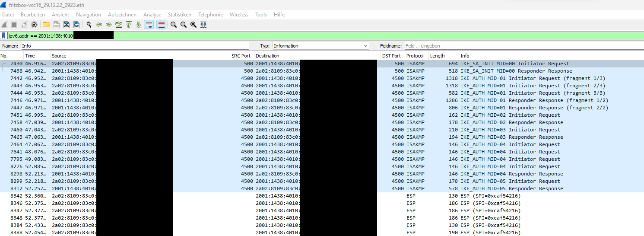The width and height of the screenshot is (644, 236).
Task: Select packet 7463 MID=03 Responder Response
Action: point(322,137)
